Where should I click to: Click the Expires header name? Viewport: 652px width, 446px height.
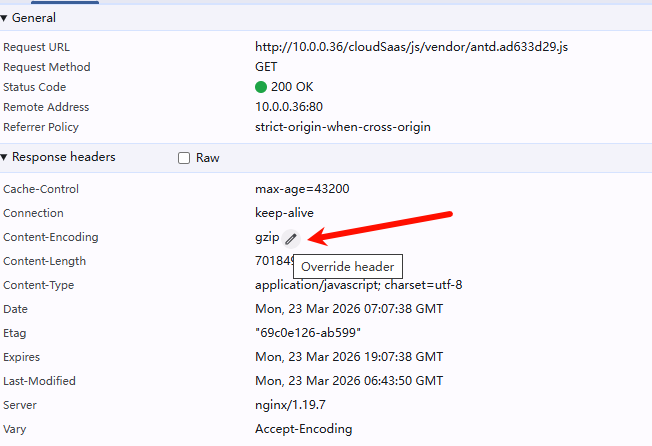[21, 357]
